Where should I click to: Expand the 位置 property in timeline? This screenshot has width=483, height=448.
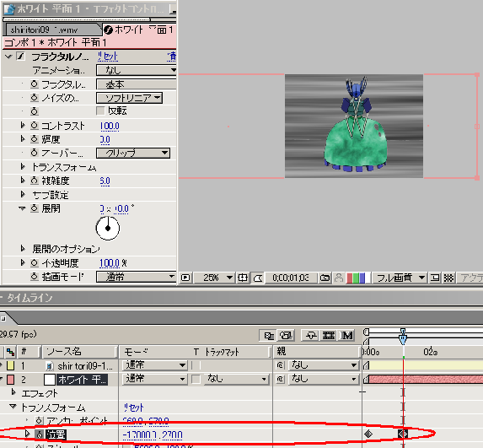pyautogui.click(x=27, y=434)
